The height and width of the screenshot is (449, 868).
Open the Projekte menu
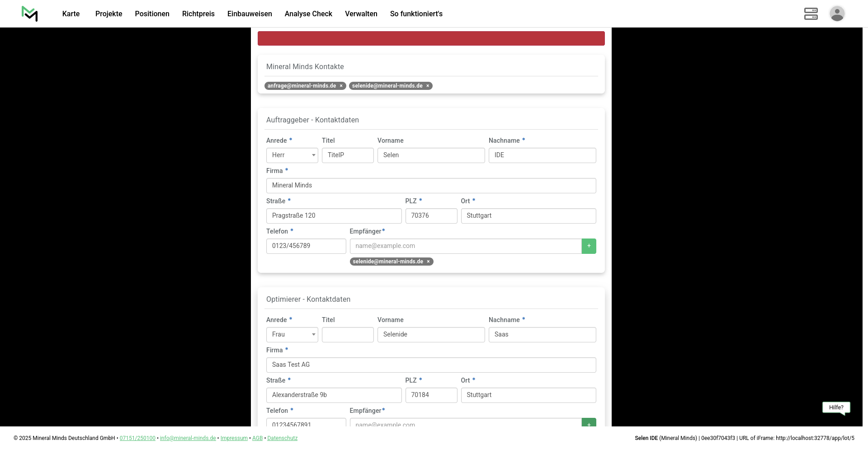108,14
